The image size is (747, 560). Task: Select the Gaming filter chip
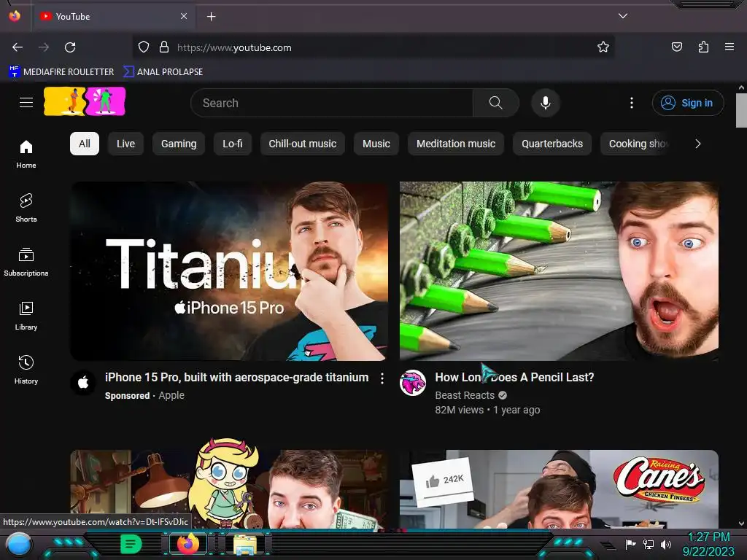[179, 144]
